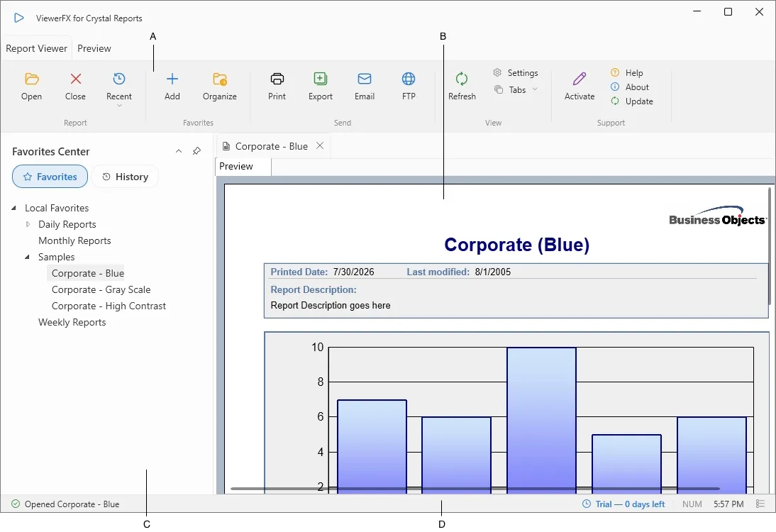Image resolution: width=776 pixels, height=532 pixels.
Task: Open Organize favorites
Action: point(220,87)
